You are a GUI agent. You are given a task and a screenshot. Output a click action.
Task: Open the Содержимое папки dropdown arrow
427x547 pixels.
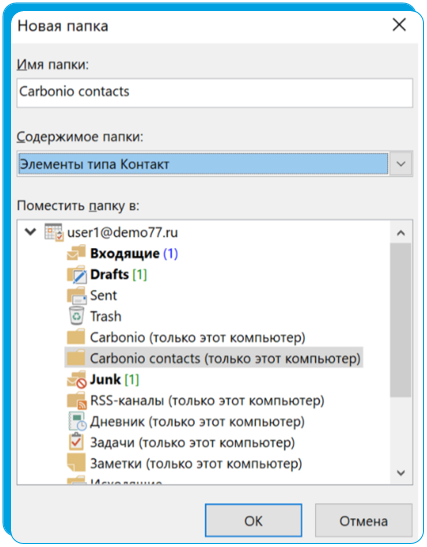(x=401, y=164)
